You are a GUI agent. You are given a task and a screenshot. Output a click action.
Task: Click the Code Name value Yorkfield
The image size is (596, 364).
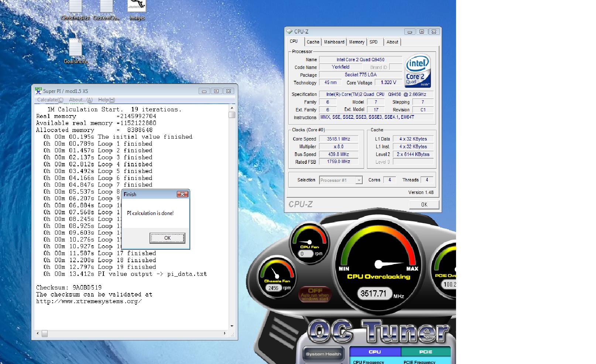pos(340,67)
